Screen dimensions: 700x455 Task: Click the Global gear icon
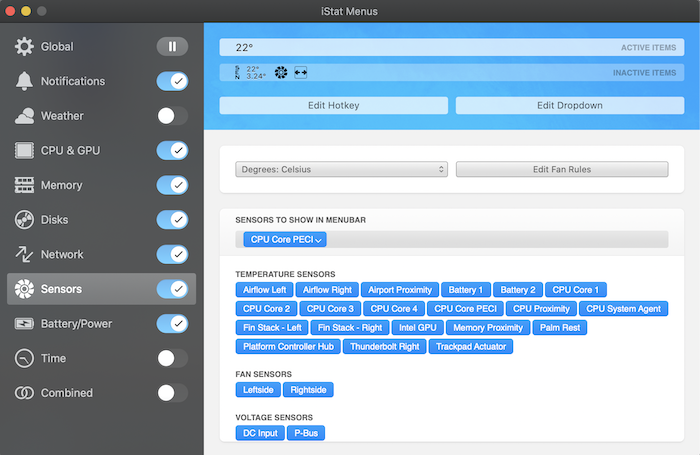[24, 46]
